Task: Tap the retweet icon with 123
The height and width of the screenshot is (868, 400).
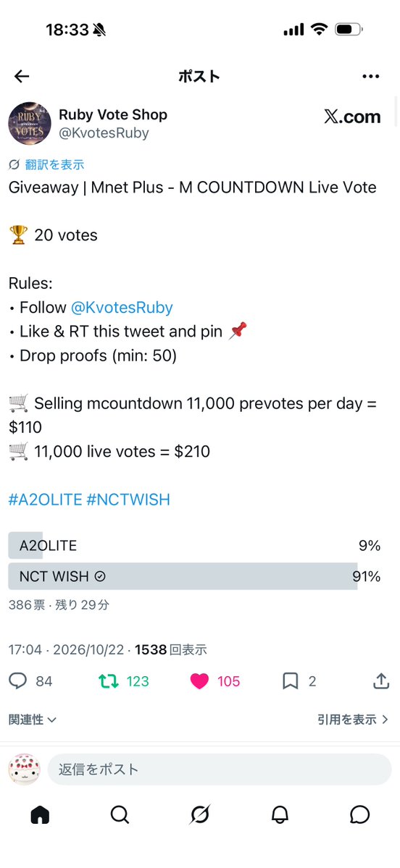Action: tap(109, 681)
